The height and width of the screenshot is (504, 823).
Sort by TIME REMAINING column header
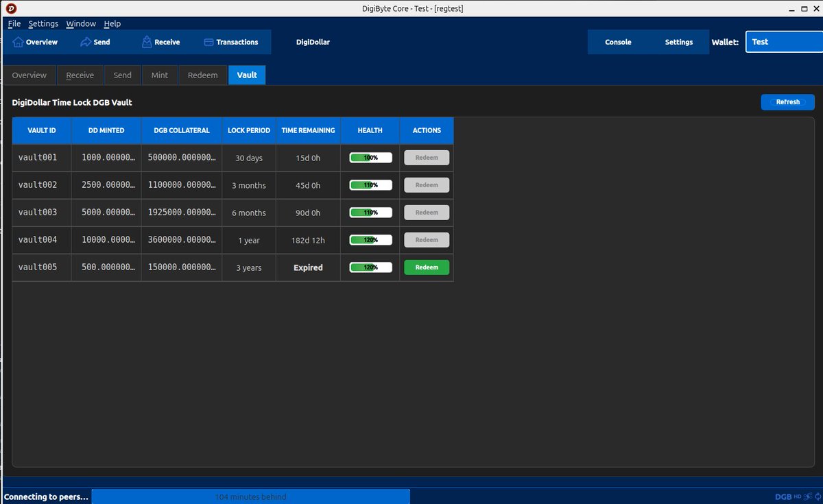[x=308, y=130]
